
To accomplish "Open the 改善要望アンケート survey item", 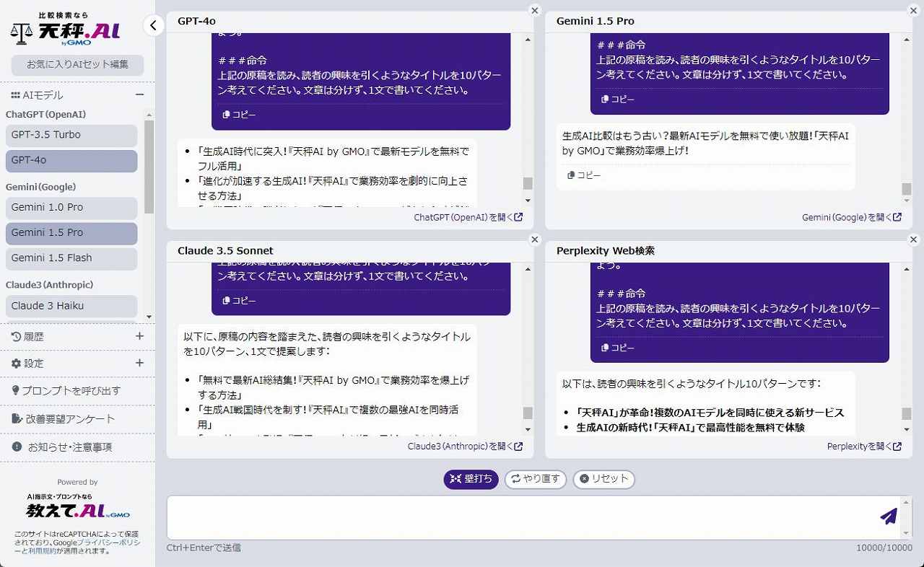I will click(70, 418).
